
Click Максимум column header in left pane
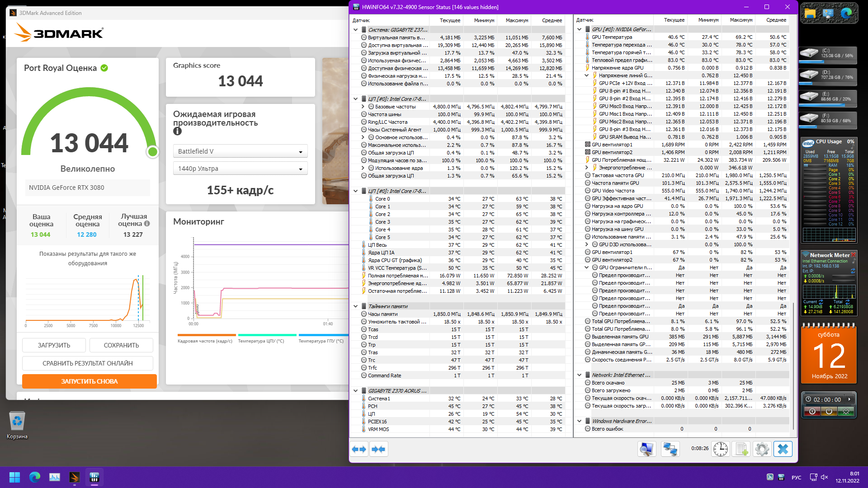point(516,20)
